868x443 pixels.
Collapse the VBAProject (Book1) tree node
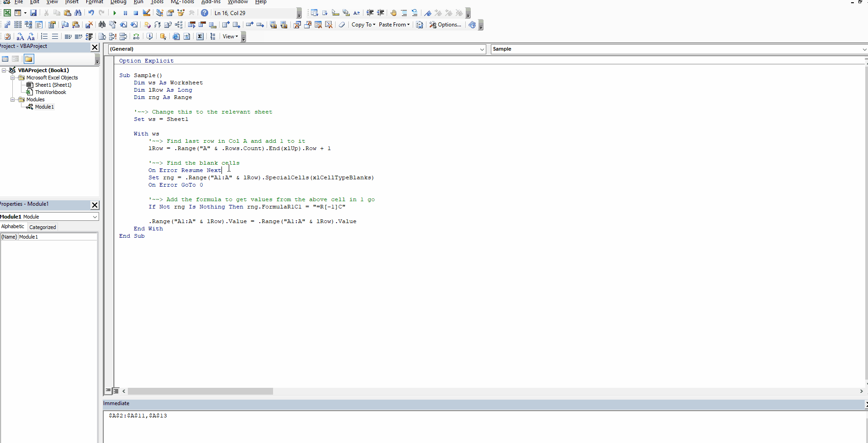click(x=4, y=70)
